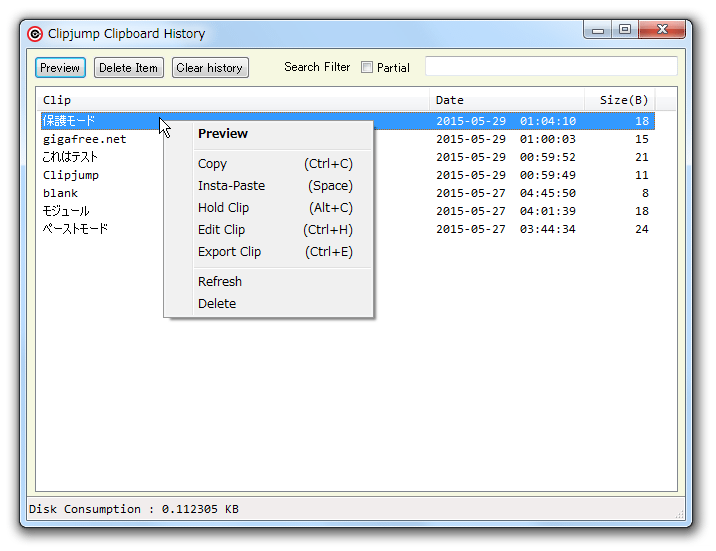Image resolution: width=716 pixels, height=551 pixels.
Task: Click date 2015-05-27 03:44:34
Action: pos(506,229)
